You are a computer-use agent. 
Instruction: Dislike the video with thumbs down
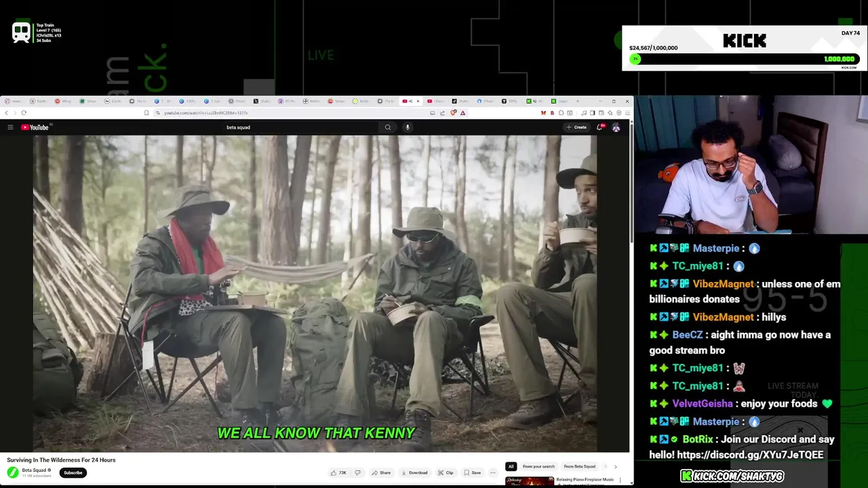coord(357,472)
